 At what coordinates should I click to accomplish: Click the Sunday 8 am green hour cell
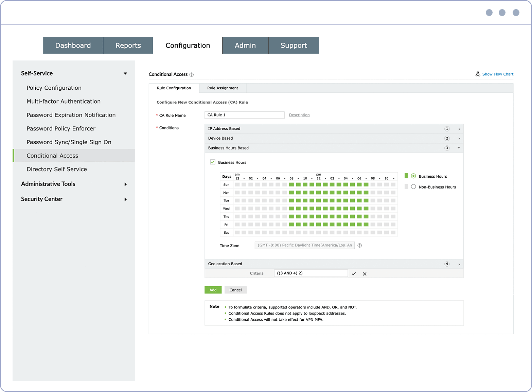pos(291,185)
